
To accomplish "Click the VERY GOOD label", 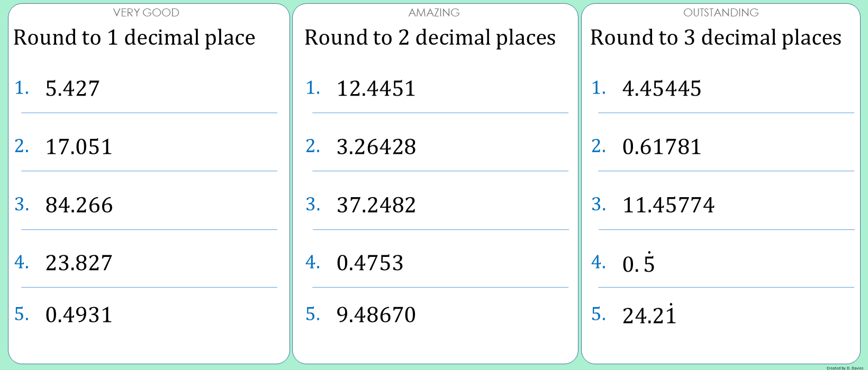I will point(146,13).
